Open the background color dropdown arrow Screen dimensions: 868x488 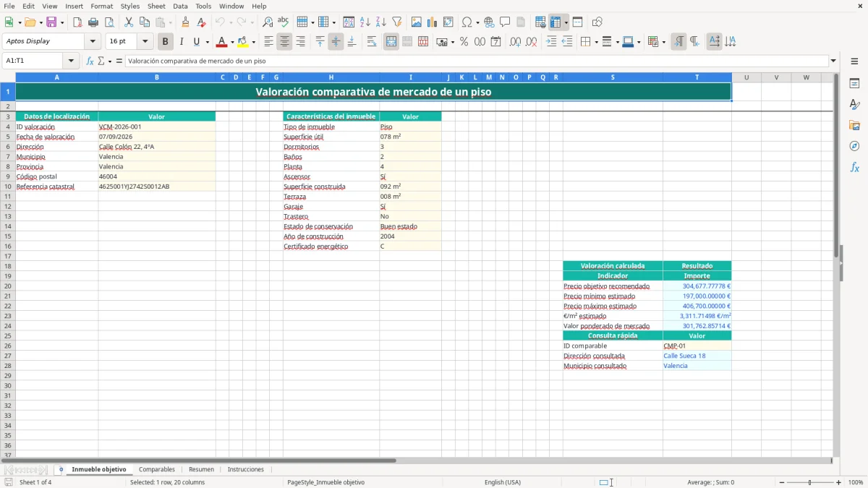click(254, 42)
